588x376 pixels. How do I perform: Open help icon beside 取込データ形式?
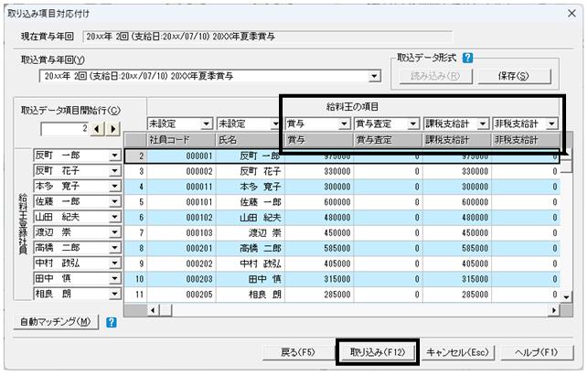click(467, 59)
